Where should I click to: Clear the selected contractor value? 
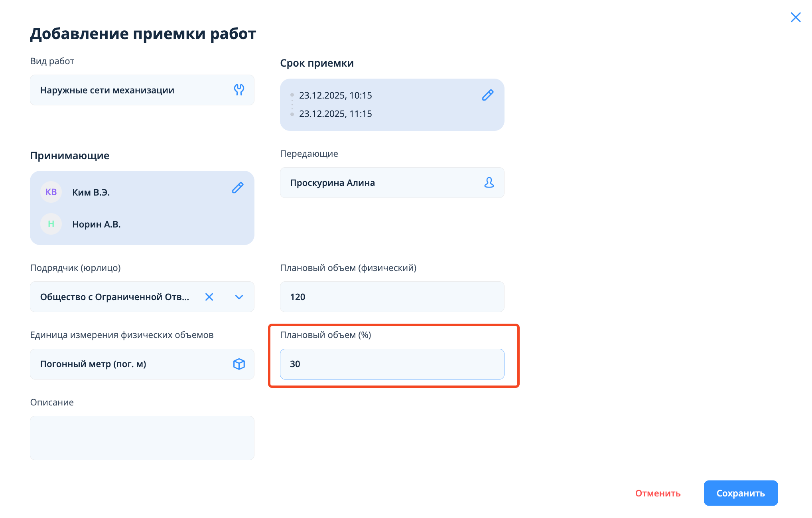209,297
